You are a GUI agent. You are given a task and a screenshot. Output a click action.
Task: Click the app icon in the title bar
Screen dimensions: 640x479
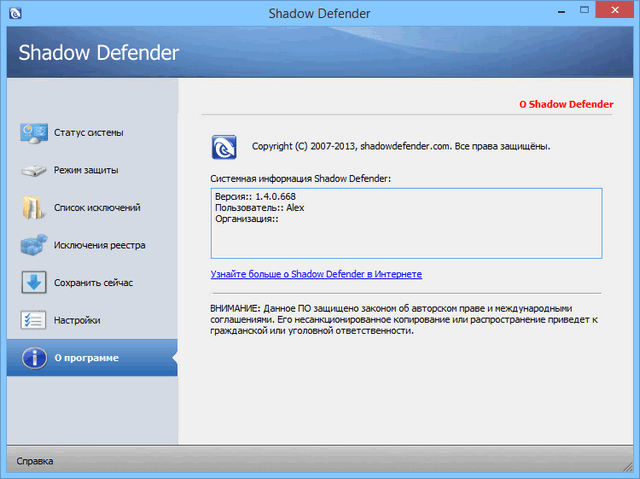tap(15, 13)
